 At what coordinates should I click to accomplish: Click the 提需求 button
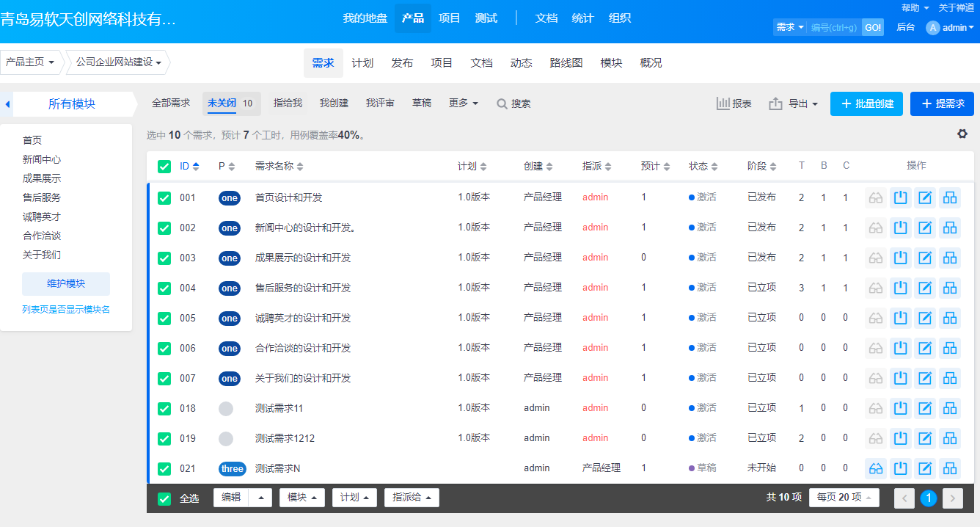[942, 103]
